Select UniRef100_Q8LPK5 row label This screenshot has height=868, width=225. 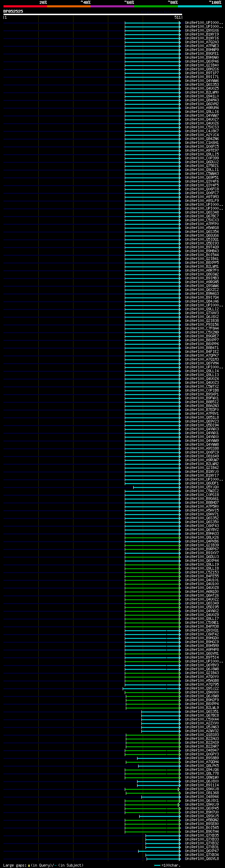pyautogui.click(x=202, y=766)
